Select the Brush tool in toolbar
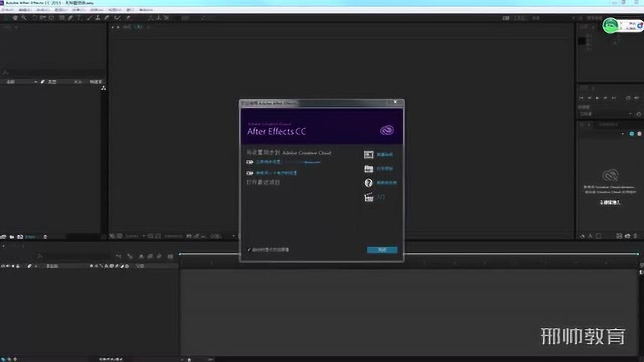Screen dimensions: 644x362 coord(90,18)
